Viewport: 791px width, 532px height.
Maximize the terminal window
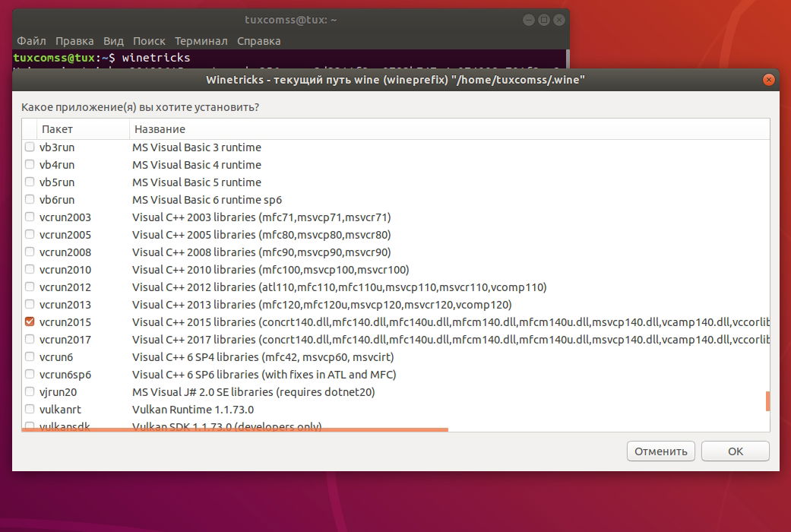[x=544, y=20]
